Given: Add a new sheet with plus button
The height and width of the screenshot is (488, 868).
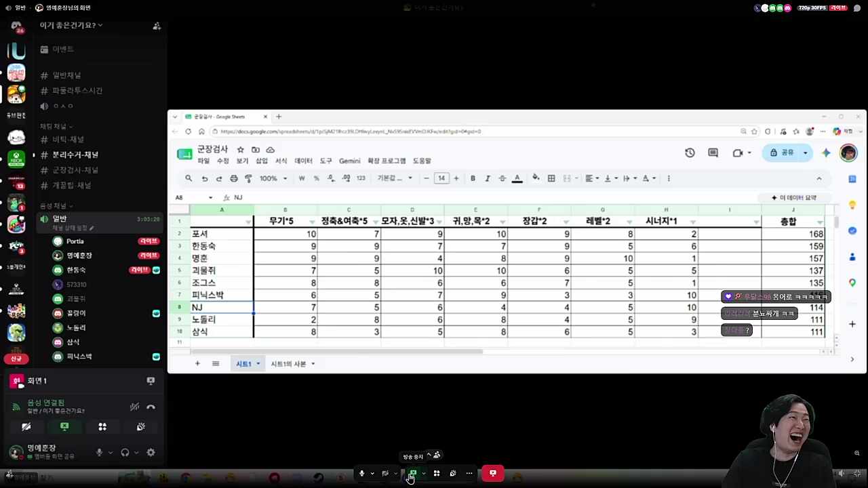Looking at the screenshot, I should tap(197, 364).
